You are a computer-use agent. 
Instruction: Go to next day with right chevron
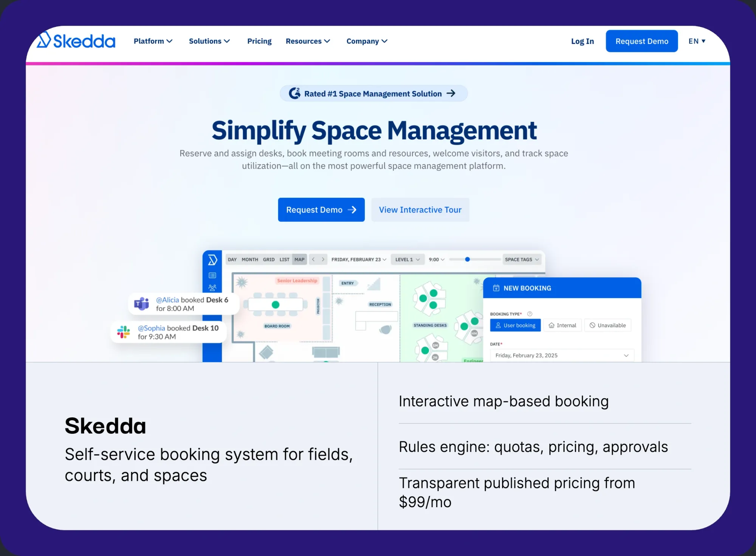click(323, 259)
